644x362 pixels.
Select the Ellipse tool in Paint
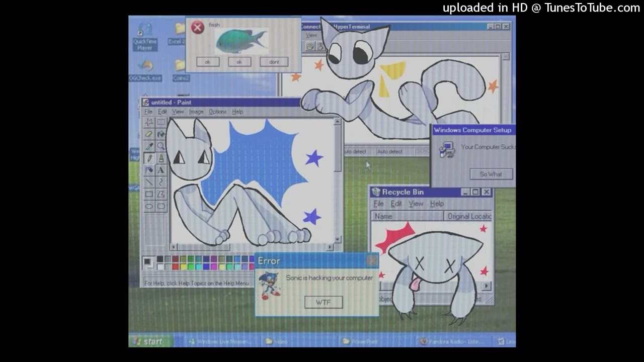click(x=149, y=207)
